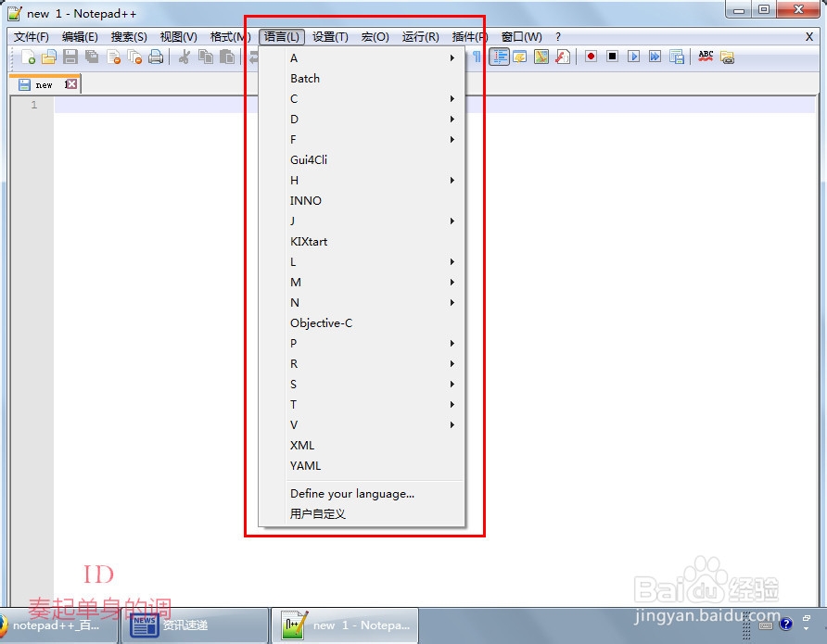This screenshot has height=644, width=827.
Task: Open the 编辑(E) menu
Action: (x=80, y=37)
